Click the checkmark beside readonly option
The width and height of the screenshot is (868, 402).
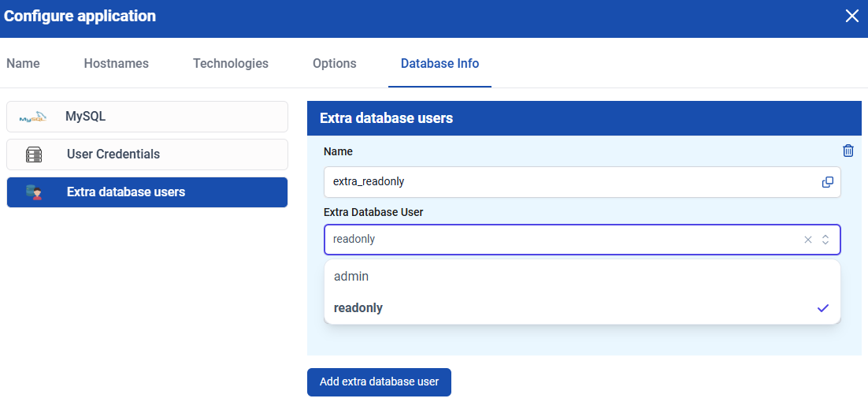click(823, 308)
